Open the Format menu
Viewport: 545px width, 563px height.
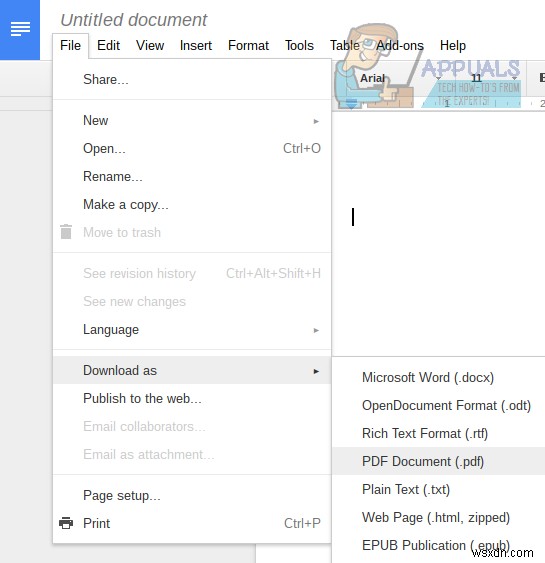click(x=248, y=46)
